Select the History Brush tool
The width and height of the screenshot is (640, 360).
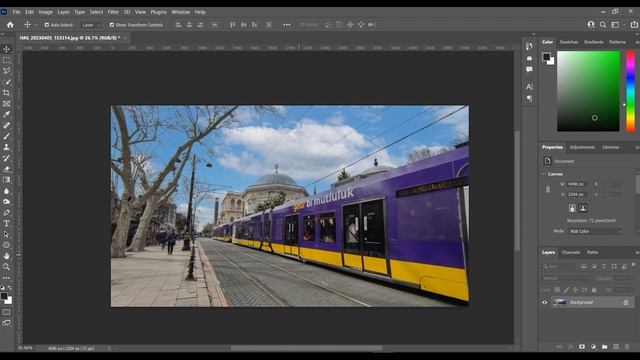[x=7, y=158]
